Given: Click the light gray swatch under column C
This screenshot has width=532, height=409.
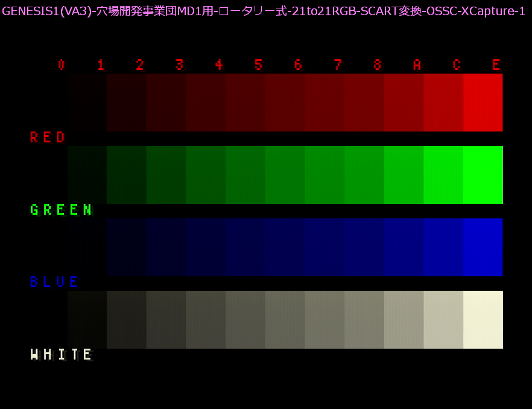Looking at the screenshot, I should [x=443, y=319].
